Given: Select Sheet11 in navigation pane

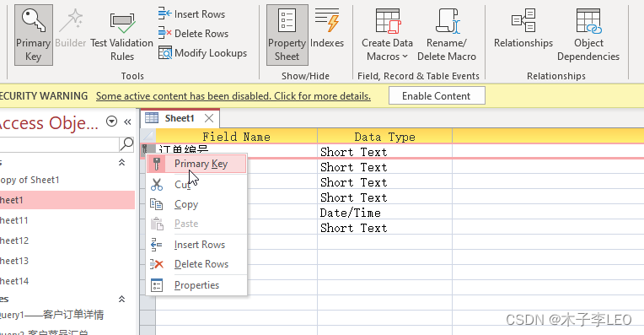Looking at the screenshot, I should 67,220.
